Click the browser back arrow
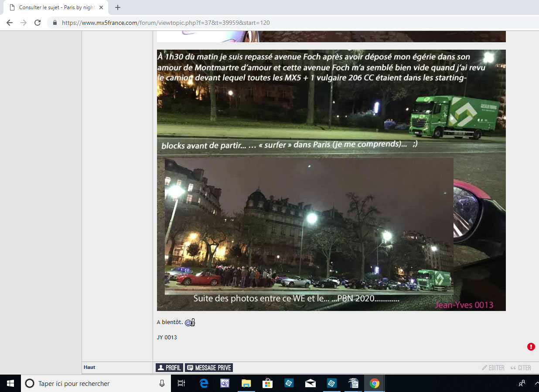 (x=10, y=23)
